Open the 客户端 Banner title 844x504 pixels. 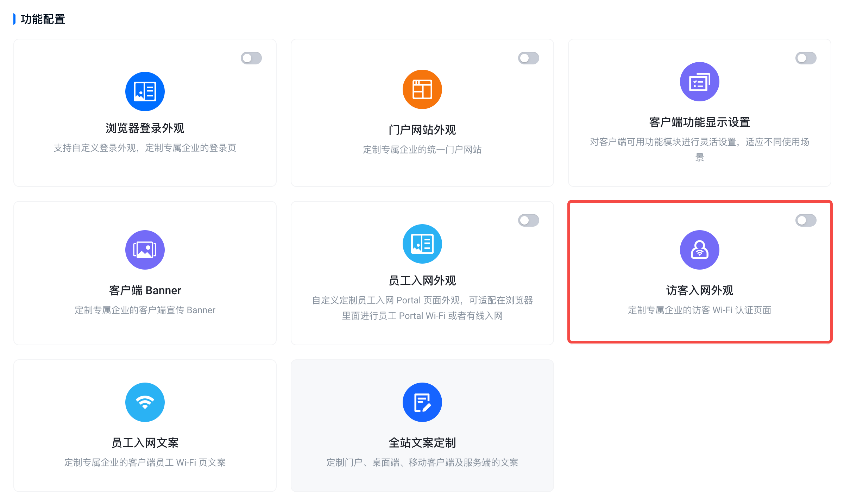tap(145, 290)
